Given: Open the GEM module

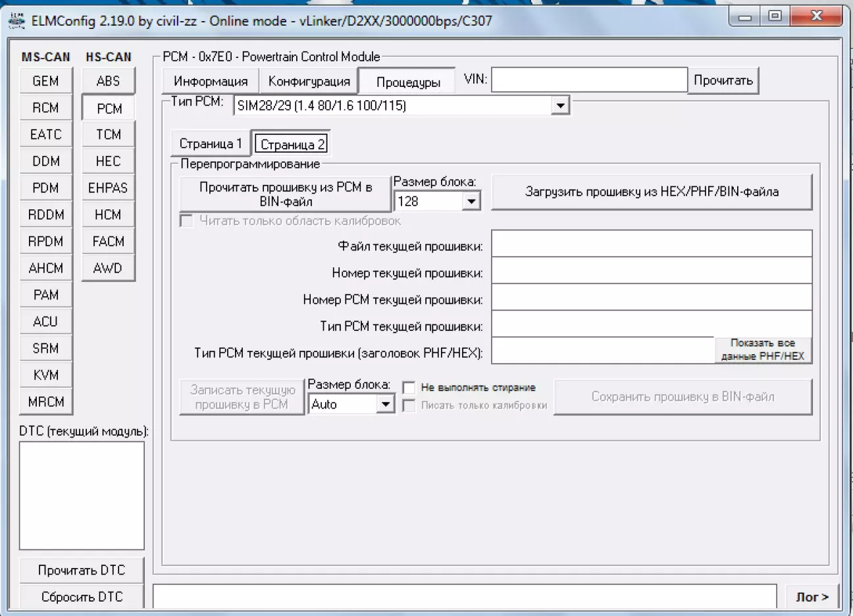Looking at the screenshot, I should pos(45,81).
